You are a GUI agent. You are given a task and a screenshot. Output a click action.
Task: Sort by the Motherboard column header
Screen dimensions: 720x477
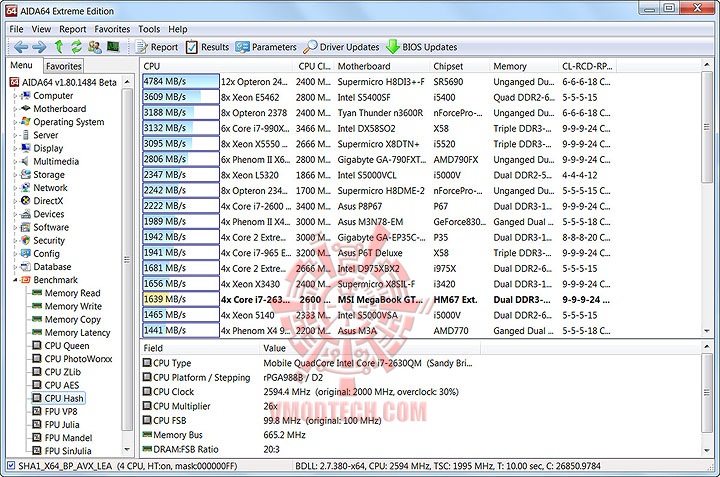click(382, 66)
